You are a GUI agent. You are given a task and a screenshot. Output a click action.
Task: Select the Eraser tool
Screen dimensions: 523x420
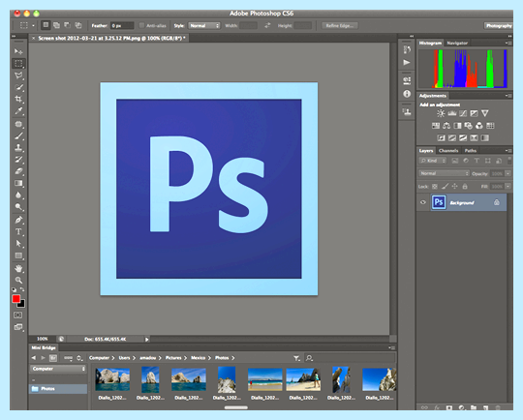[18, 171]
